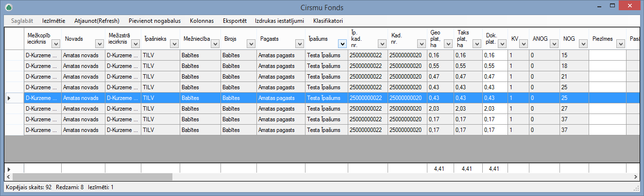Image resolution: width=644 pixels, height=196 pixels.
Task: Open Izdrukas iestatījumi menu
Action: click(279, 21)
